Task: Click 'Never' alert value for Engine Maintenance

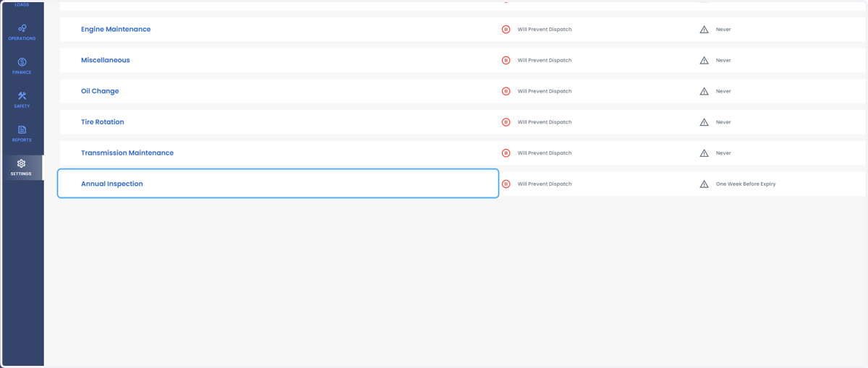Action: pyautogui.click(x=723, y=30)
